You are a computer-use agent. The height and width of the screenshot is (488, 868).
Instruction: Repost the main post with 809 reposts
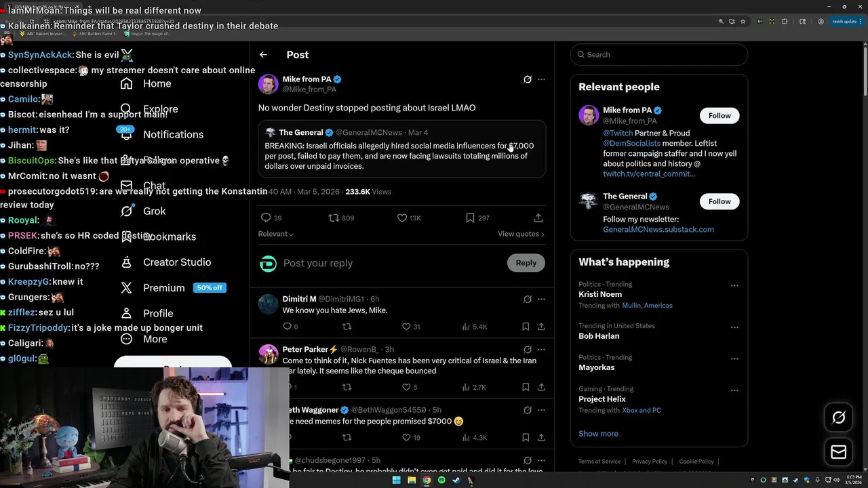point(333,218)
